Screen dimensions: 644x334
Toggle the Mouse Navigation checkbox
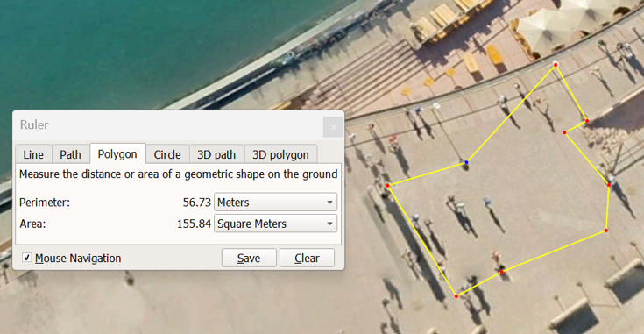coord(26,258)
